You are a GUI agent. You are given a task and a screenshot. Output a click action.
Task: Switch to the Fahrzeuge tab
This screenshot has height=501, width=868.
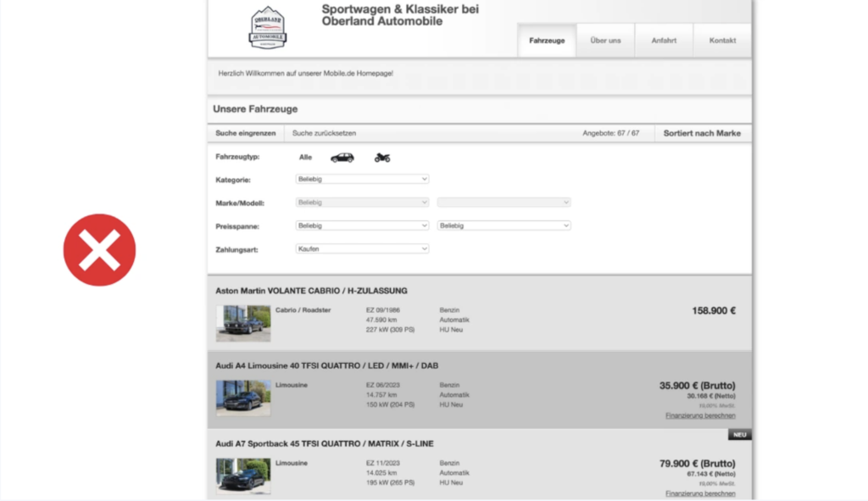547,41
